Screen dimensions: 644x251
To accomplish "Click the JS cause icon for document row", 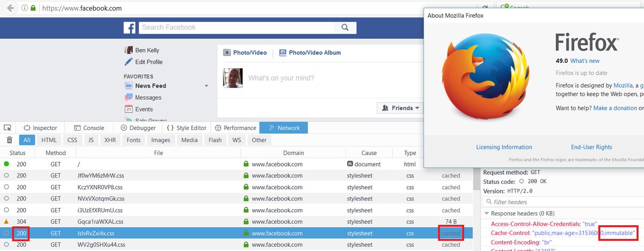I will (x=350, y=164).
